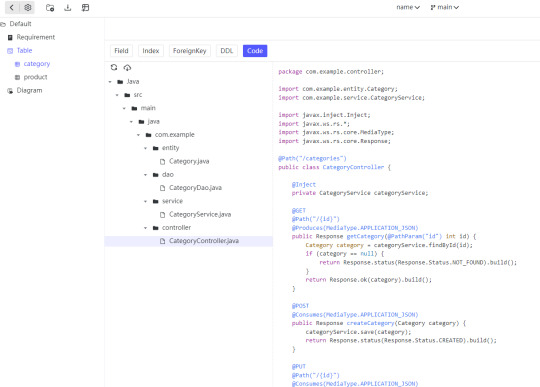
Task: Select the Code tab
Action: (255, 51)
